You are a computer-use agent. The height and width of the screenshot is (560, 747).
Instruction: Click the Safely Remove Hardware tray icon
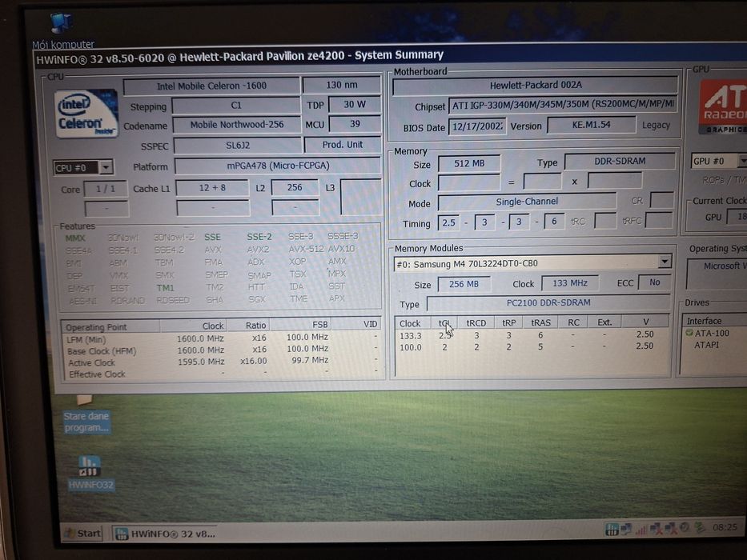point(700,528)
